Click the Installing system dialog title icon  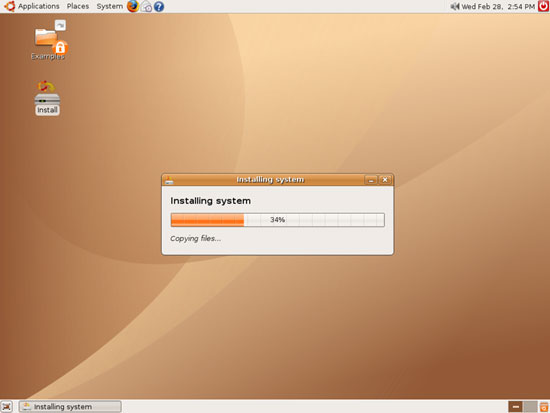click(x=169, y=180)
